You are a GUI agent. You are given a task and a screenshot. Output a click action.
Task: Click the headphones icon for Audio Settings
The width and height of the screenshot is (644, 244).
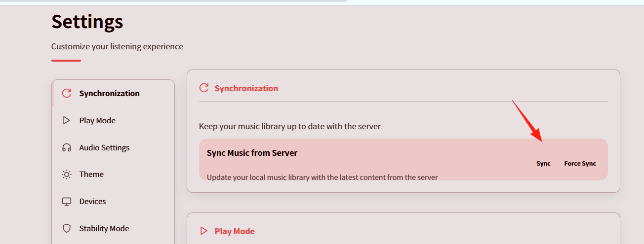67,147
